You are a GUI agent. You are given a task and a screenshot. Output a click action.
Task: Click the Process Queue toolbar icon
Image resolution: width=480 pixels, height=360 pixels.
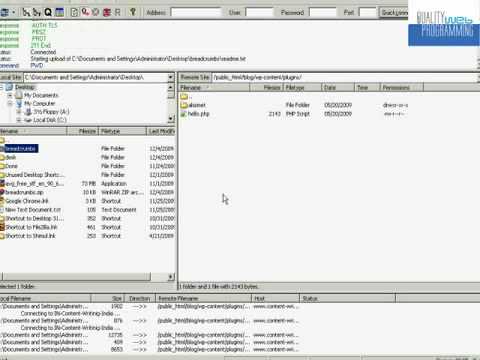click(85, 12)
